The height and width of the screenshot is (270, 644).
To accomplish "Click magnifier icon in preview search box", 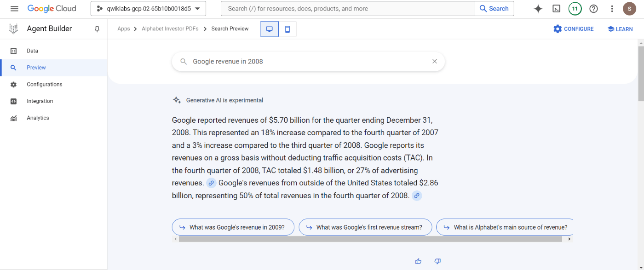I will (183, 62).
